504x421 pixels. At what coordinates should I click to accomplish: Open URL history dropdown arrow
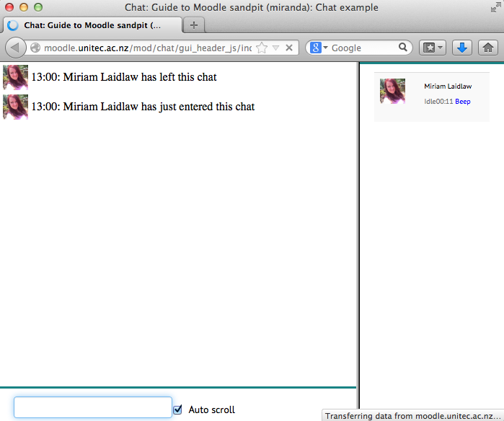(275, 48)
